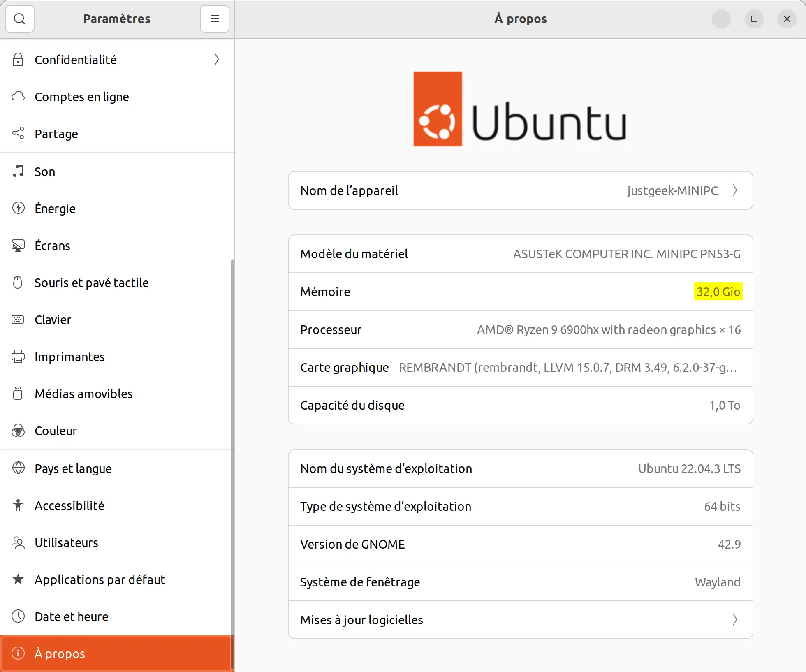Click the AMD Ryzen 9 6900hx processor value
Screen dimensions: 806x672
tap(609, 329)
